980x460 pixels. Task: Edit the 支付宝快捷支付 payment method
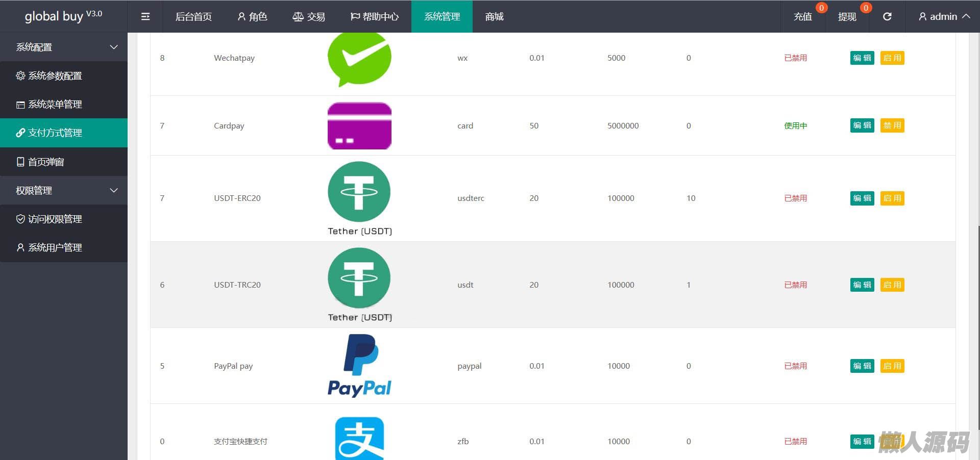coord(862,441)
